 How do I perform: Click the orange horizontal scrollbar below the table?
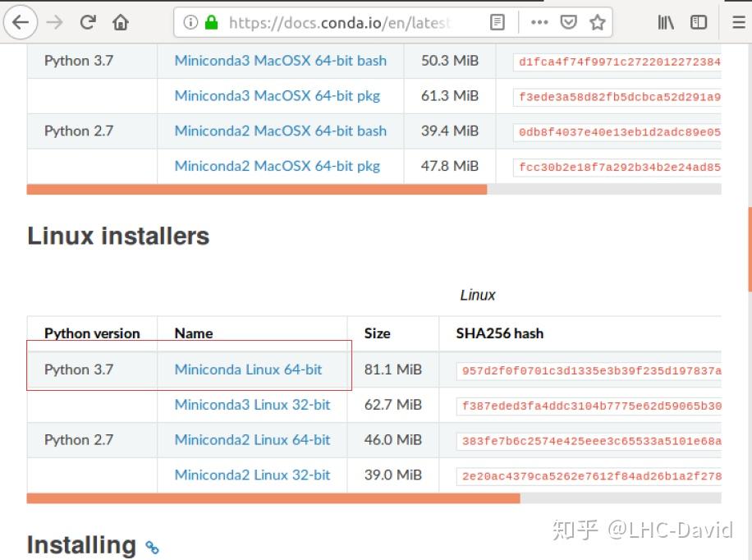(x=274, y=498)
